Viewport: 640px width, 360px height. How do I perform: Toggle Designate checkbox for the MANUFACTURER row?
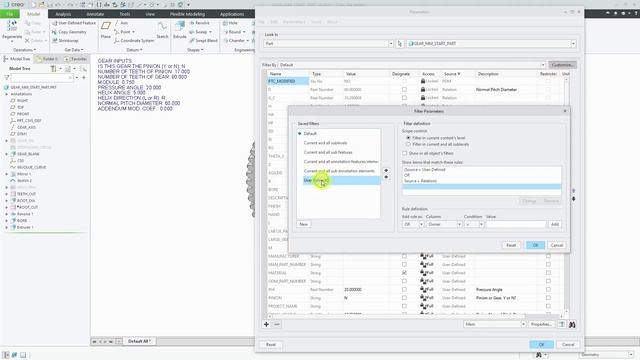(x=404, y=256)
